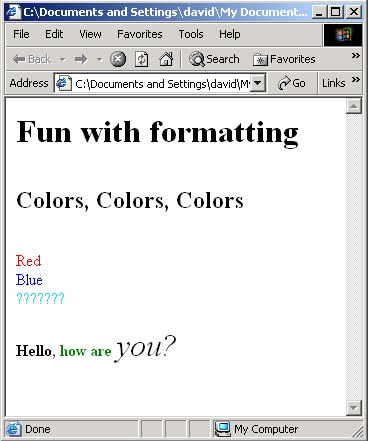Screen dimensions: 368x441
Task: Click the IE page icon in status bar
Action: pyautogui.click(x=13, y=429)
